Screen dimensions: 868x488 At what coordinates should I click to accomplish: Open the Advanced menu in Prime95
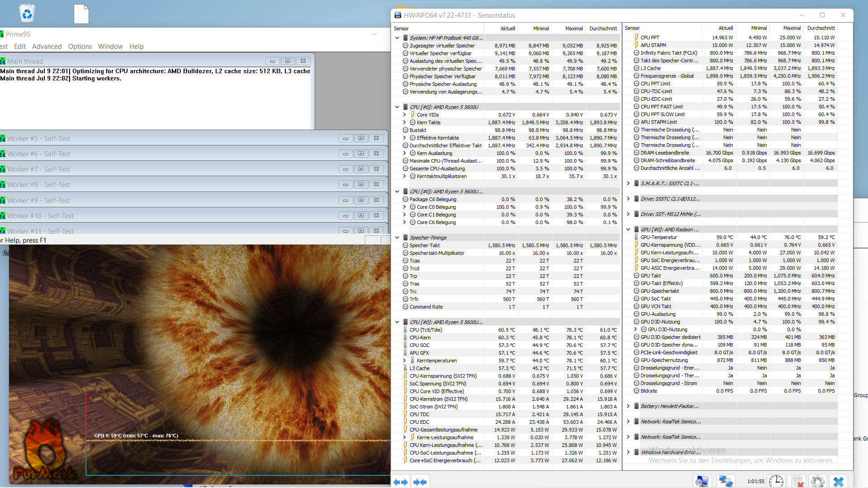tap(47, 46)
